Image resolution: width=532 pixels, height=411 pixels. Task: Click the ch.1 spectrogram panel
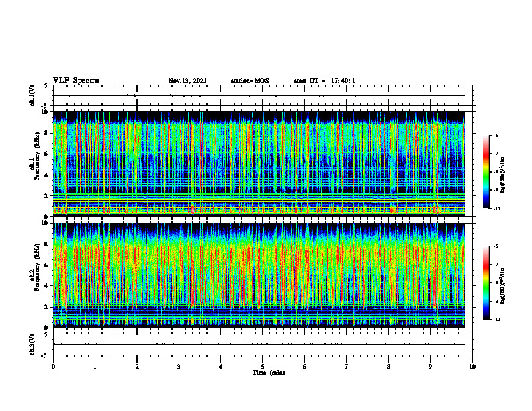(x=259, y=164)
